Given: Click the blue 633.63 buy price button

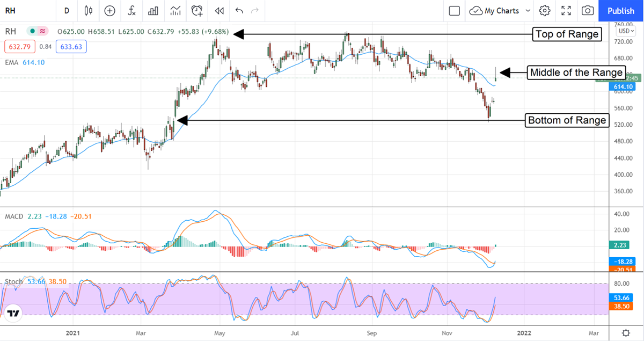Looking at the screenshot, I should pos(70,47).
